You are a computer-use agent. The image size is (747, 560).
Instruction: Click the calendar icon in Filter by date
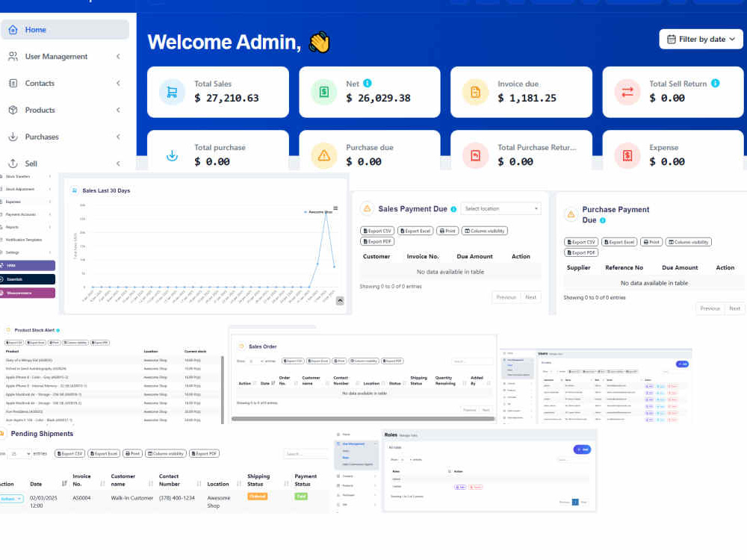coord(672,39)
